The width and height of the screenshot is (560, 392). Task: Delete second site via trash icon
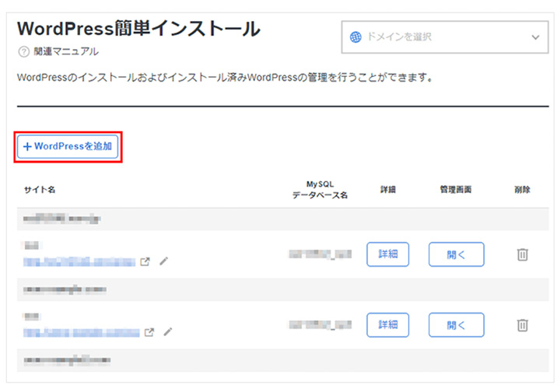tap(523, 325)
